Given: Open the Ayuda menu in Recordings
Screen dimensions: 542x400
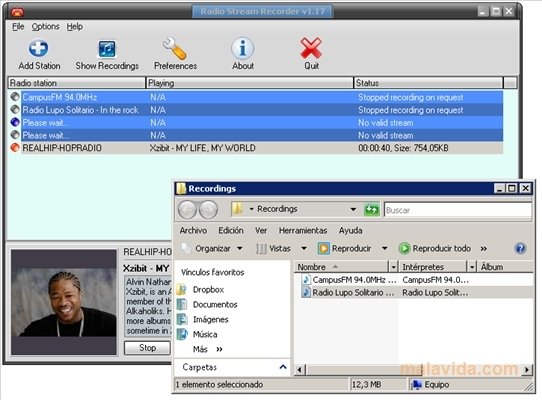Looking at the screenshot, I should pos(351,230).
